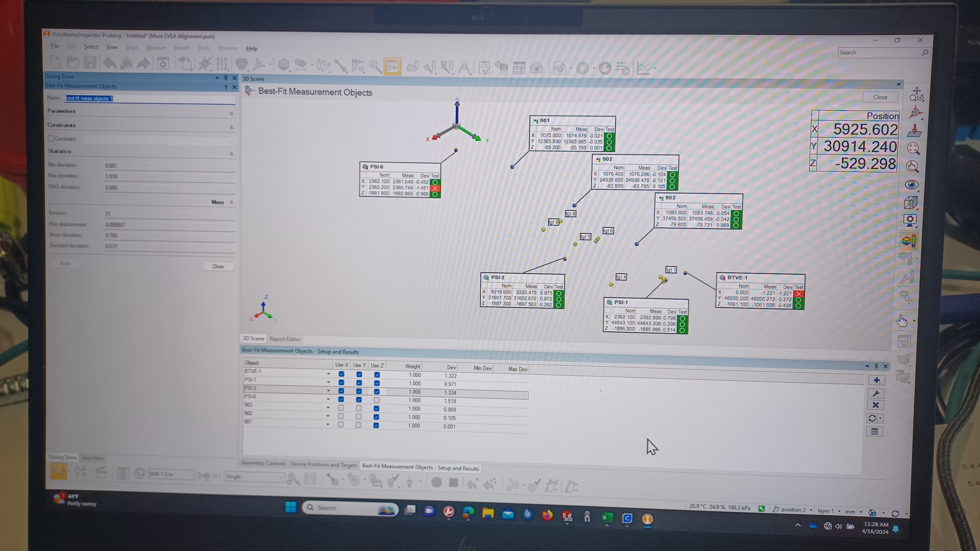The height and width of the screenshot is (551, 980).
Task: Click the Close button in Dialog Zone panel
Action: pyautogui.click(x=218, y=266)
